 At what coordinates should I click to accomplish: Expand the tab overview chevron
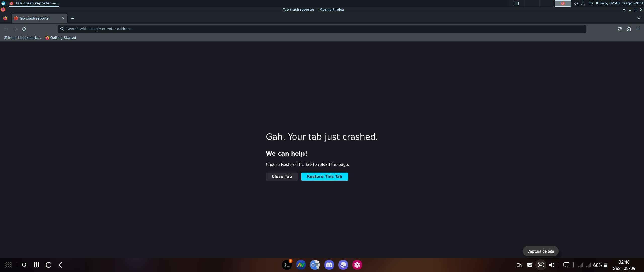pos(639,18)
